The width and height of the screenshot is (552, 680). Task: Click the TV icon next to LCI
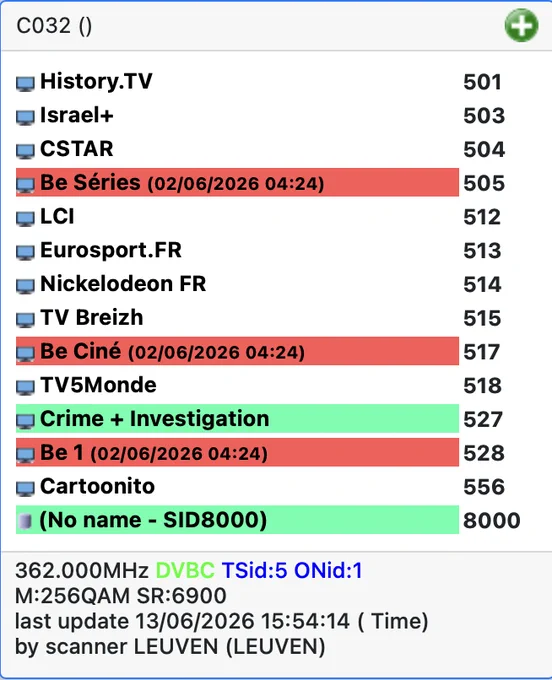click(25, 218)
